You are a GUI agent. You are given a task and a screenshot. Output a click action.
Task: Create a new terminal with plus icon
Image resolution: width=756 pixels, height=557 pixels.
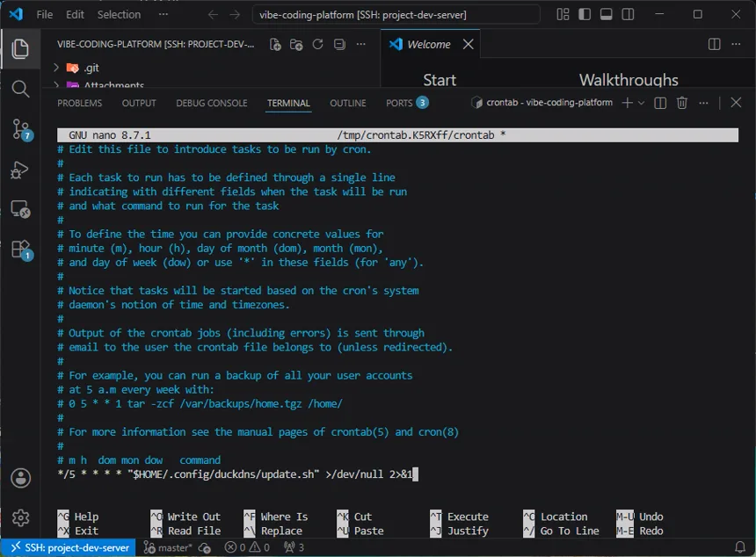628,103
